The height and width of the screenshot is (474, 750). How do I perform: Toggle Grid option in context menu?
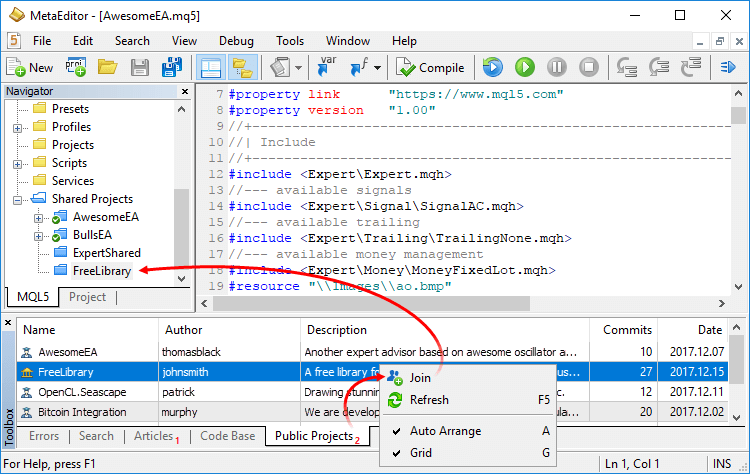point(422,452)
